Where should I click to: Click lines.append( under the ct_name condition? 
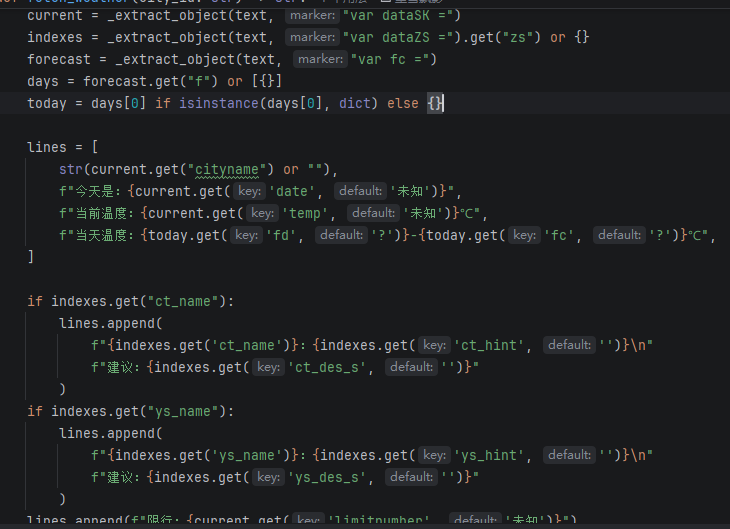(x=110, y=324)
